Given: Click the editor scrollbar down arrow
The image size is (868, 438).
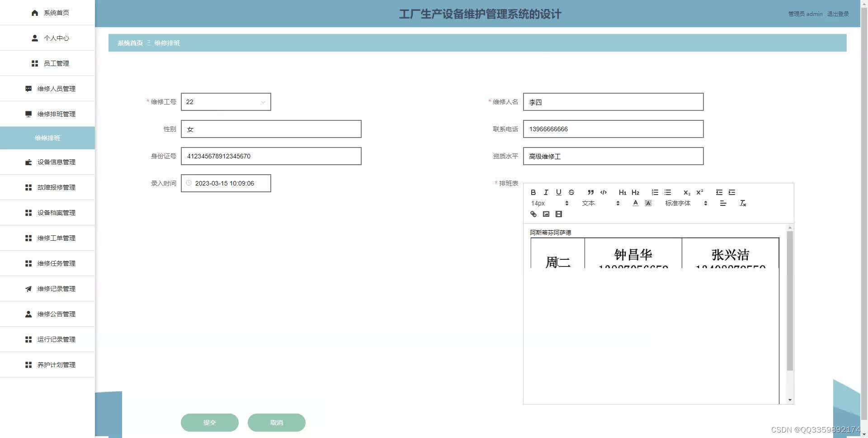Looking at the screenshot, I should click(x=790, y=400).
